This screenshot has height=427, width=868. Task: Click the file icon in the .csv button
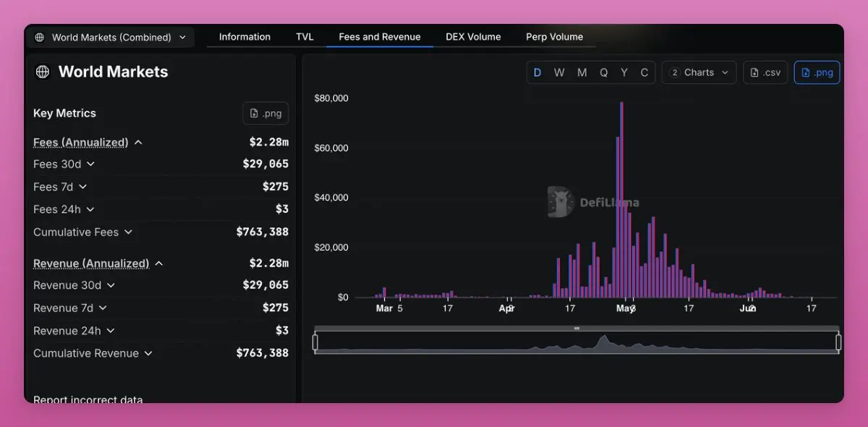pyautogui.click(x=754, y=72)
